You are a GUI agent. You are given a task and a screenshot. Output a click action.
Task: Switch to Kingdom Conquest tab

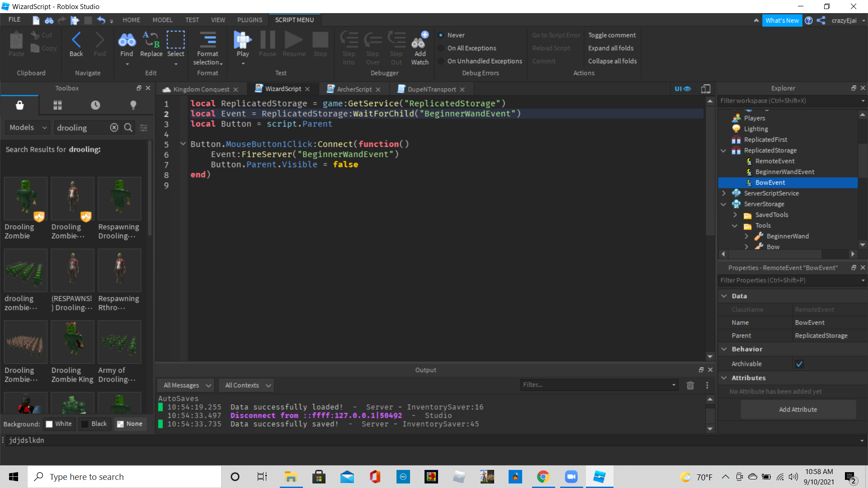pos(201,89)
